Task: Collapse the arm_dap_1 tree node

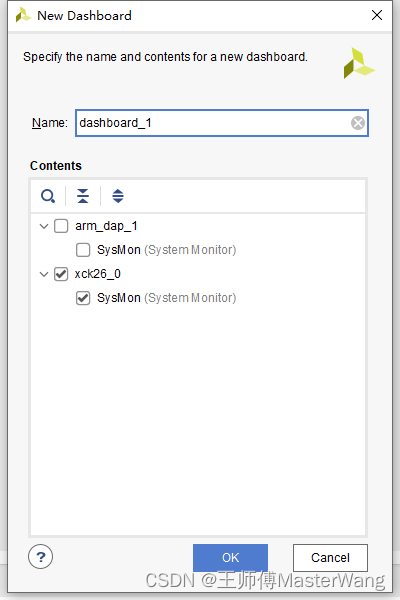Action: (44, 226)
